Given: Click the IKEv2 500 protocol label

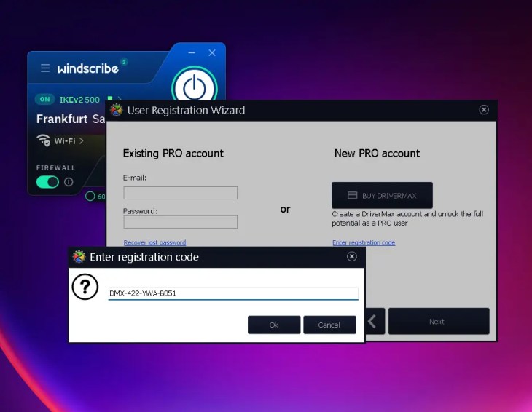Looking at the screenshot, I should click(x=79, y=100).
